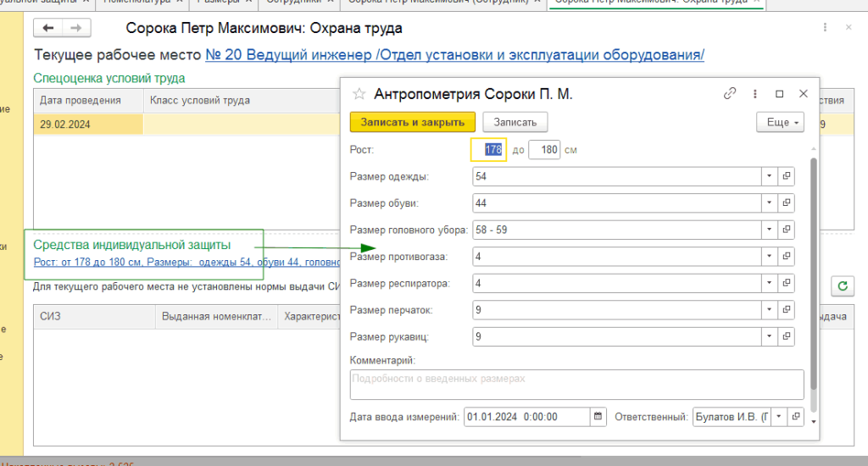Open Размер респиратора linked record

coord(786,283)
